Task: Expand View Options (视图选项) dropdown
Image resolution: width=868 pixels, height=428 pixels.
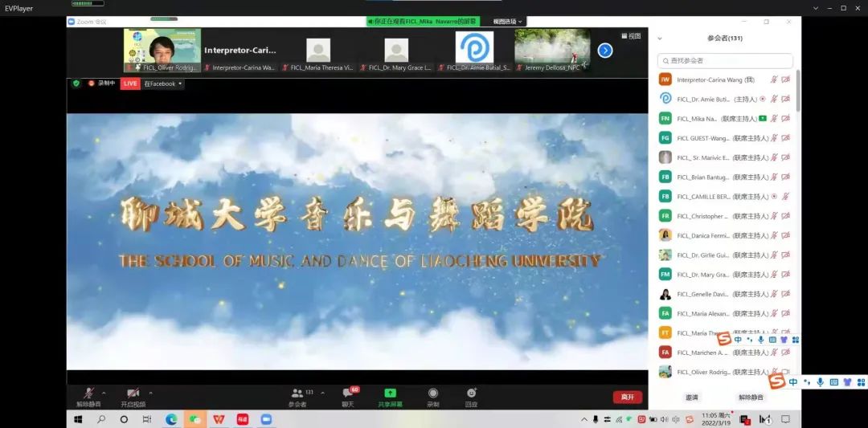Action: pyautogui.click(x=507, y=22)
